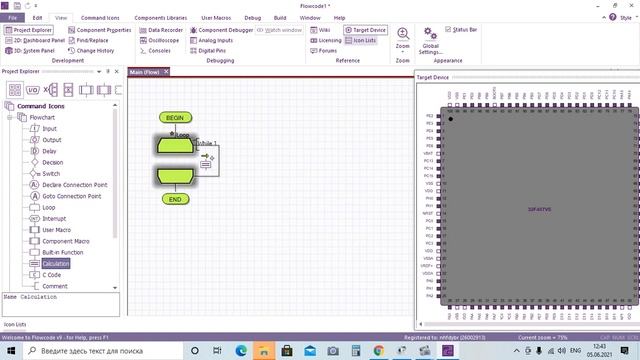The image size is (640, 360).
Task: Select the Component Macro item
Action: tap(60, 241)
